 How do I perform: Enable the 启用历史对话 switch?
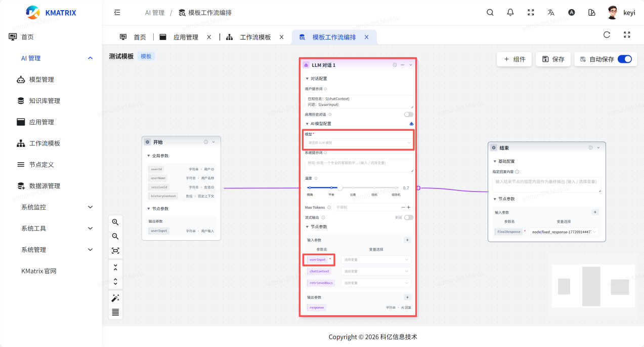(408, 114)
